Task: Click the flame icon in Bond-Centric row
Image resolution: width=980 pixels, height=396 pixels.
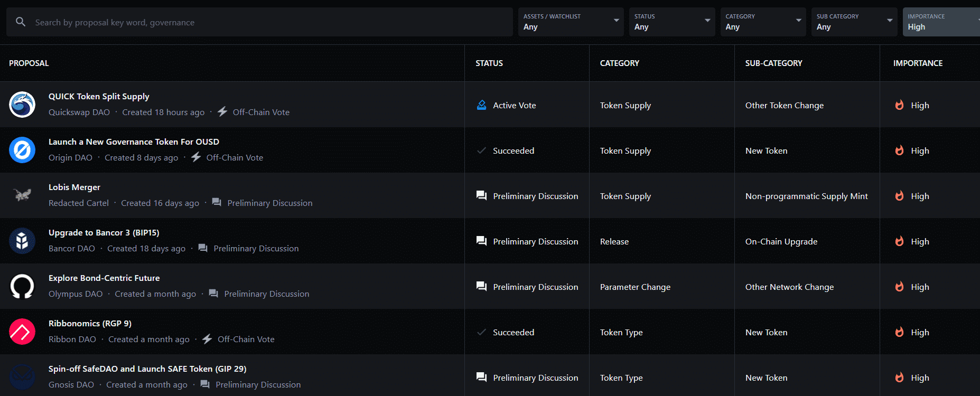Action: coord(899,287)
